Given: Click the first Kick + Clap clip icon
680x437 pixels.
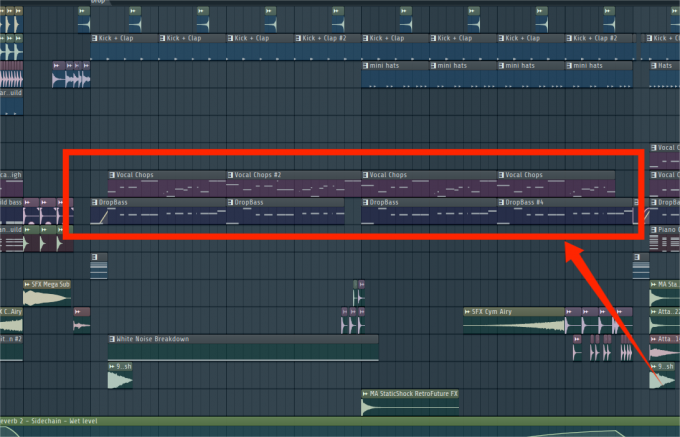Looking at the screenshot, I should pyautogui.click(x=94, y=39).
